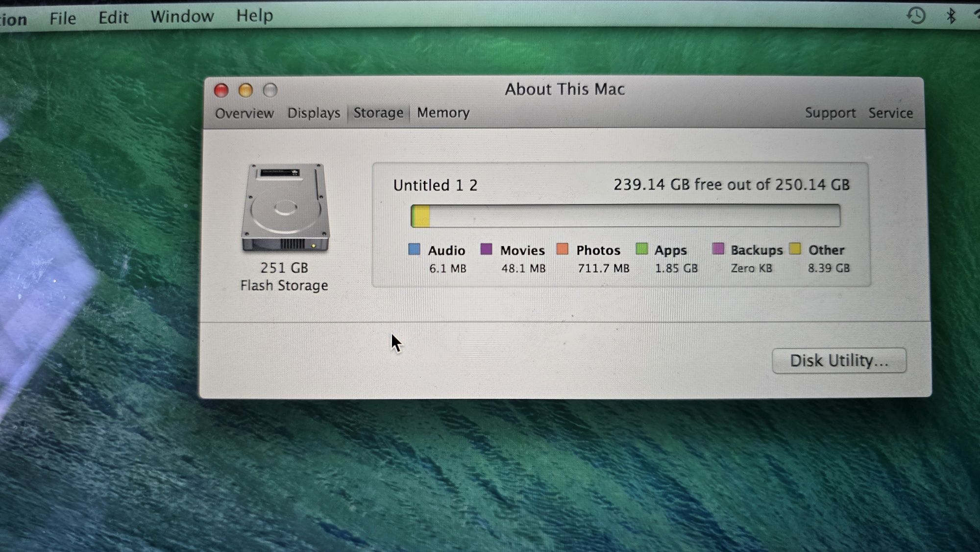Screen dimensions: 980x552
Task: Click the orange Photos color swatch
Action: pos(562,249)
